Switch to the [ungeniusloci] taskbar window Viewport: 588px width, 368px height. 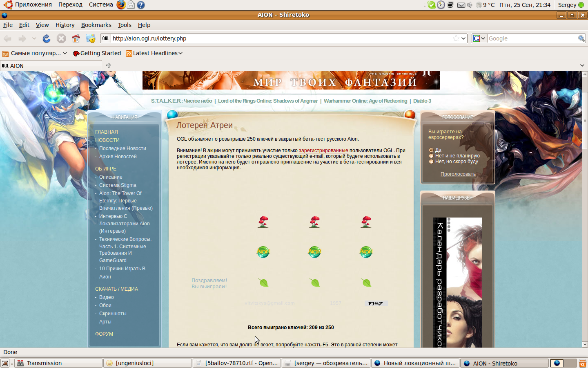(148, 363)
